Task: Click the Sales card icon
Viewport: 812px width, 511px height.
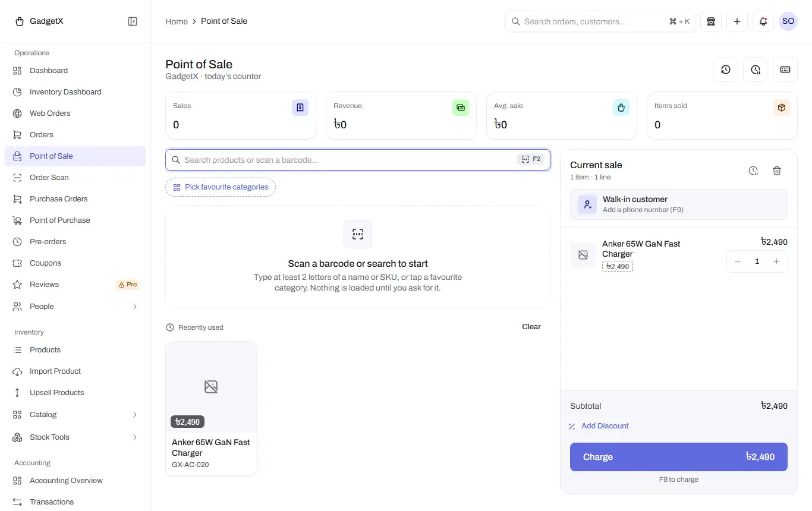Action: [x=300, y=108]
